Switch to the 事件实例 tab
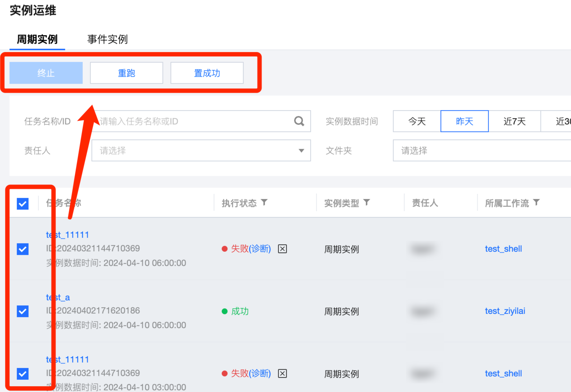571x392 pixels. 107,39
